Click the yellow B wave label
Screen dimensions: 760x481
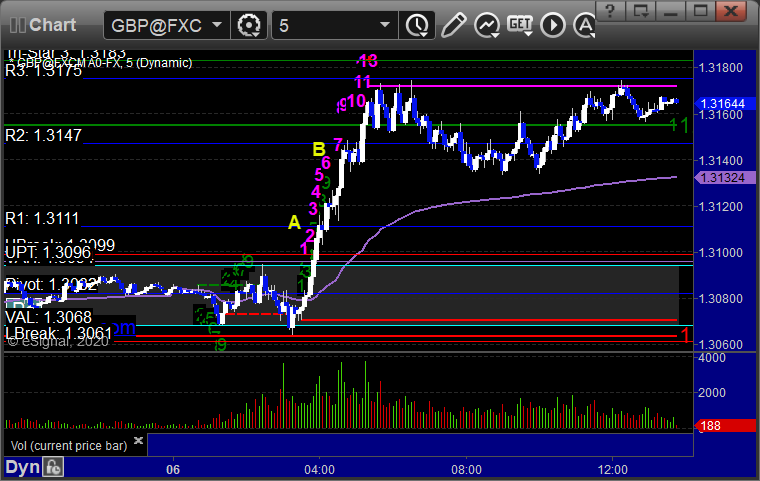coord(318,149)
